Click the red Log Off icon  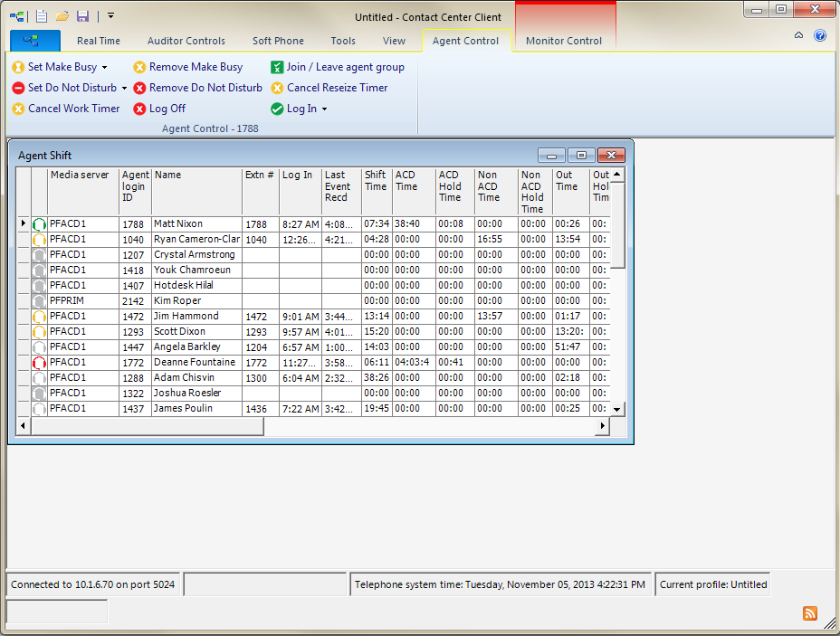[x=139, y=109]
